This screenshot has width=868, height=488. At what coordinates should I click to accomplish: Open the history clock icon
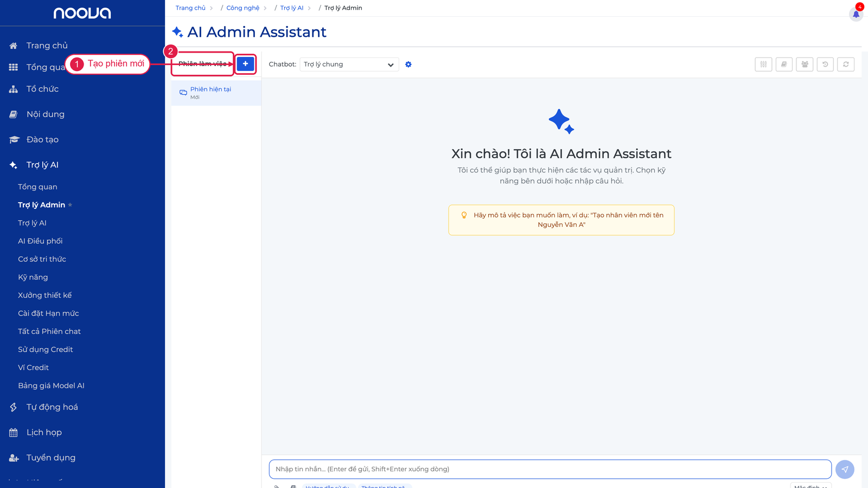825,65
